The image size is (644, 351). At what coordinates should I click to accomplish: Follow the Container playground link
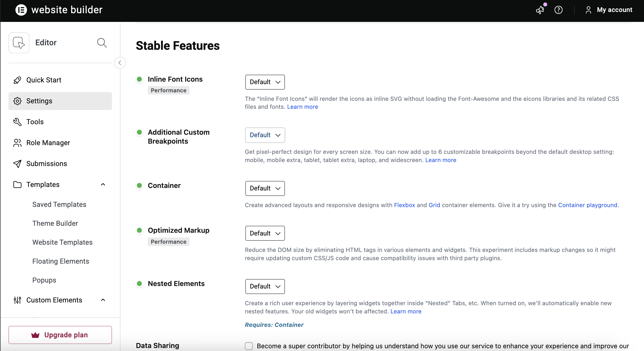coord(588,205)
